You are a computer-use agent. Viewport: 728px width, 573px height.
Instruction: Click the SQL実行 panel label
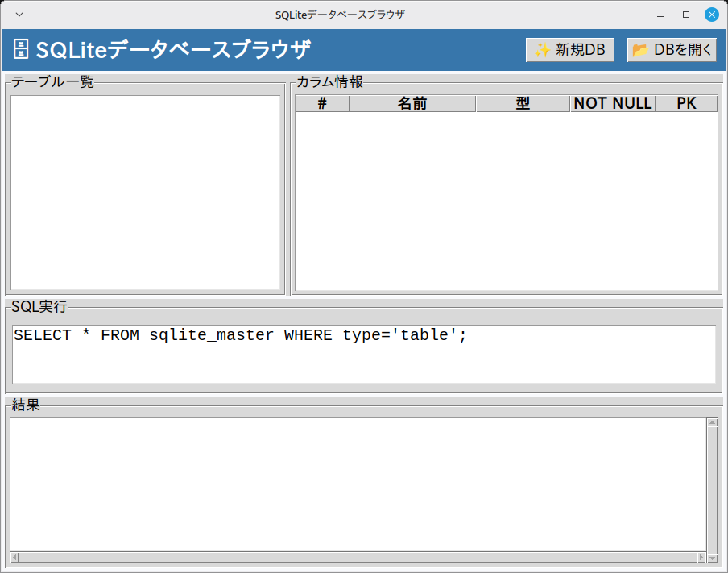39,307
